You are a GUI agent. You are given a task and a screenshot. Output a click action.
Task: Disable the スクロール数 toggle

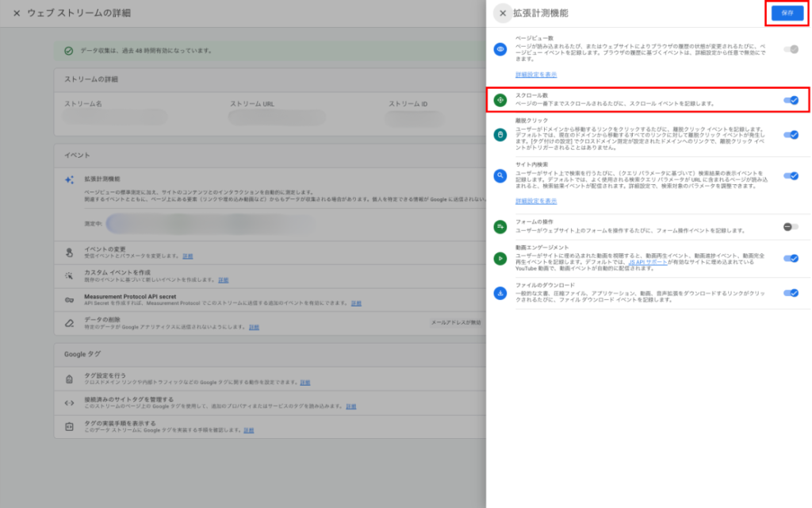(791, 100)
